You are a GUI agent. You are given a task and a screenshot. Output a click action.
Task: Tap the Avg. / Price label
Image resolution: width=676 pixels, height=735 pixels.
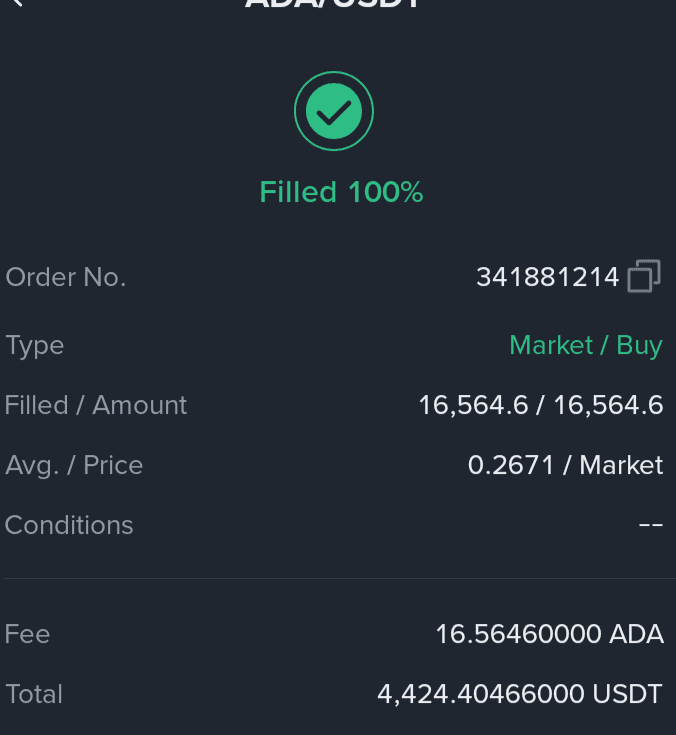click(74, 465)
